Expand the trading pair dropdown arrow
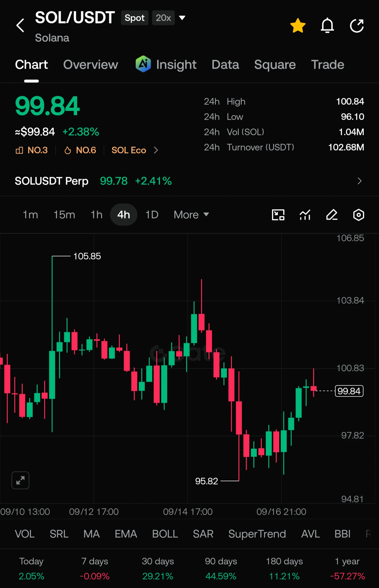Image resolution: width=379 pixels, height=588 pixels. (x=182, y=18)
